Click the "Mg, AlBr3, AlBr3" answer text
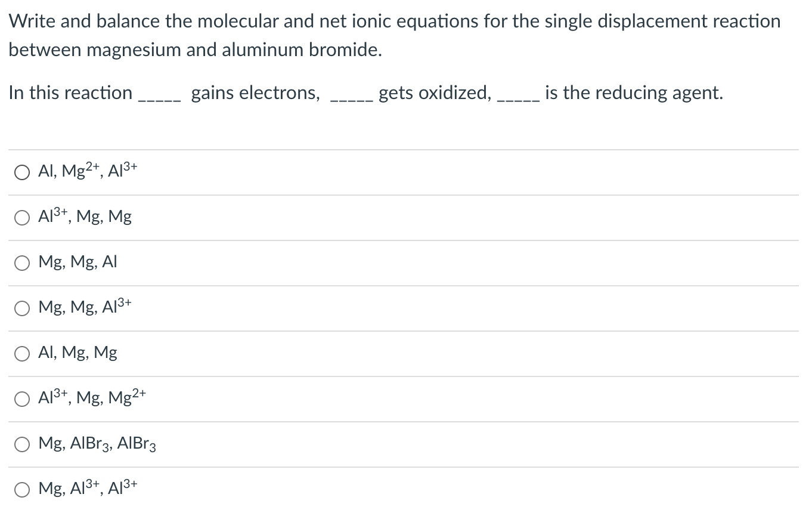This screenshot has width=812, height=525. click(97, 443)
